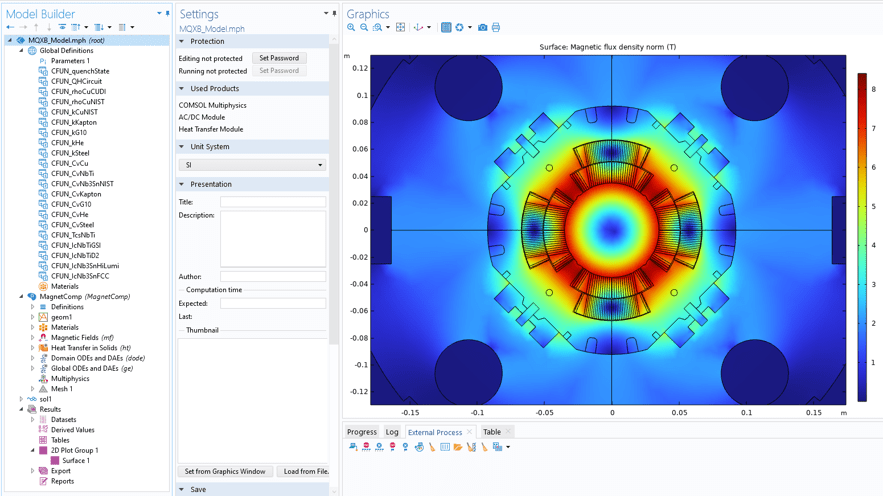Viewport: 883px width, 496px height.
Task: Select CFUN_quenchState function node
Action: pyautogui.click(x=80, y=72)
